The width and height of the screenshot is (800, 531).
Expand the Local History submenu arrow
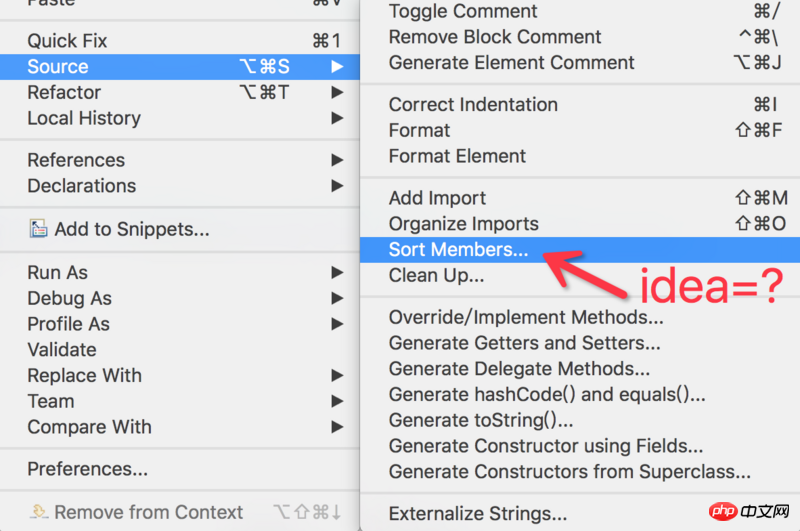[x=337, y=118]
